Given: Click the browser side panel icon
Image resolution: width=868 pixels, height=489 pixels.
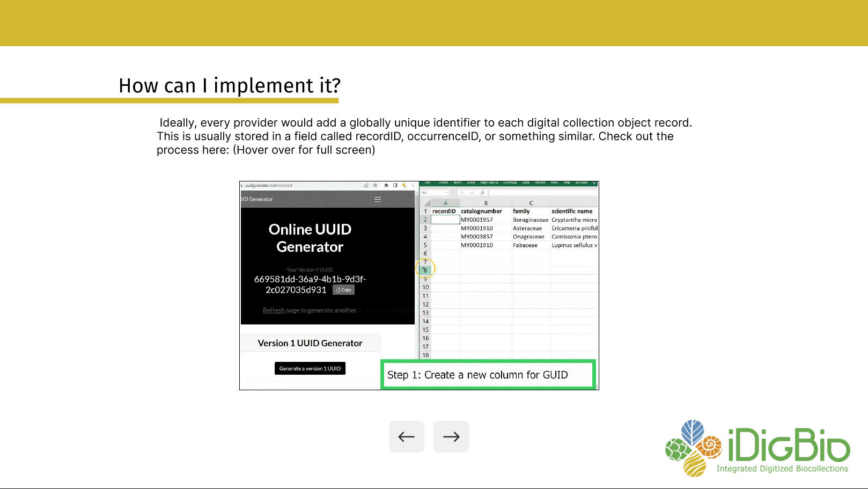Looking at the screenshot, I should [395, 186].
